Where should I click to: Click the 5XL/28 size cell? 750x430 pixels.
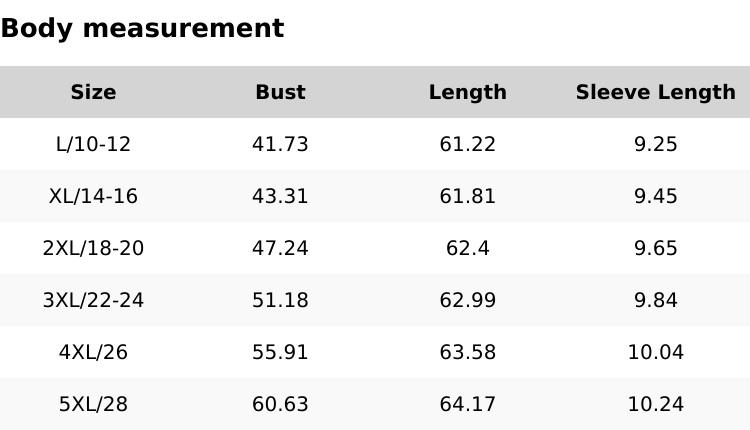click(93, 404)
